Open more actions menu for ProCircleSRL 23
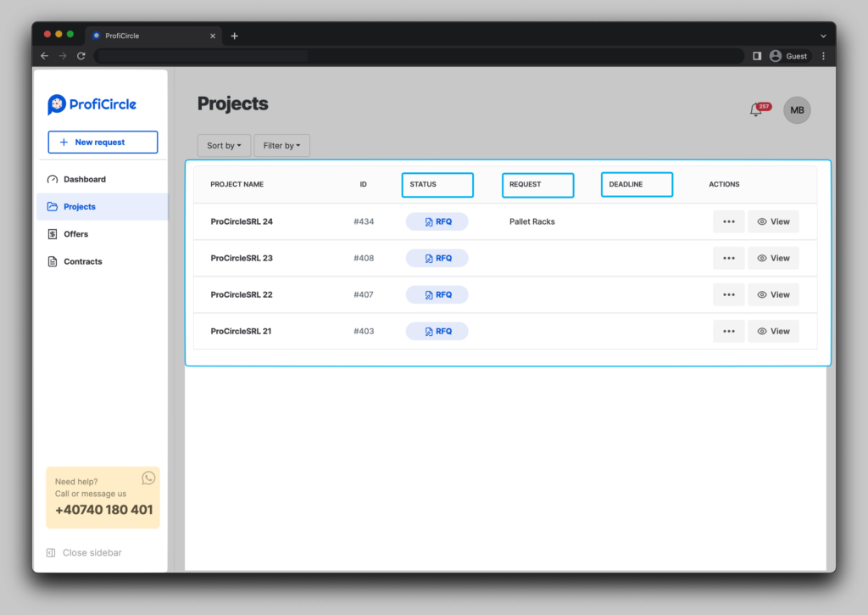Image resolution: width=868 pixels, height=615 pixels. (x=728, y=258)
